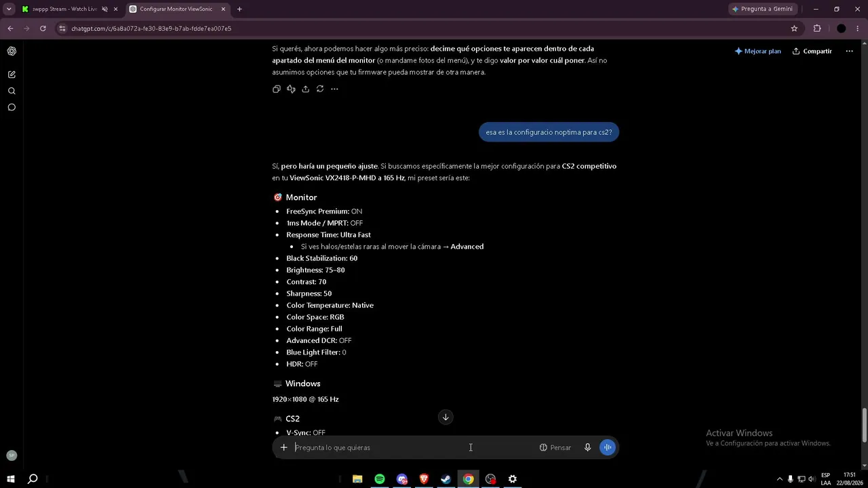
Task: Open the volume control in tray
Action: [812, 479]
